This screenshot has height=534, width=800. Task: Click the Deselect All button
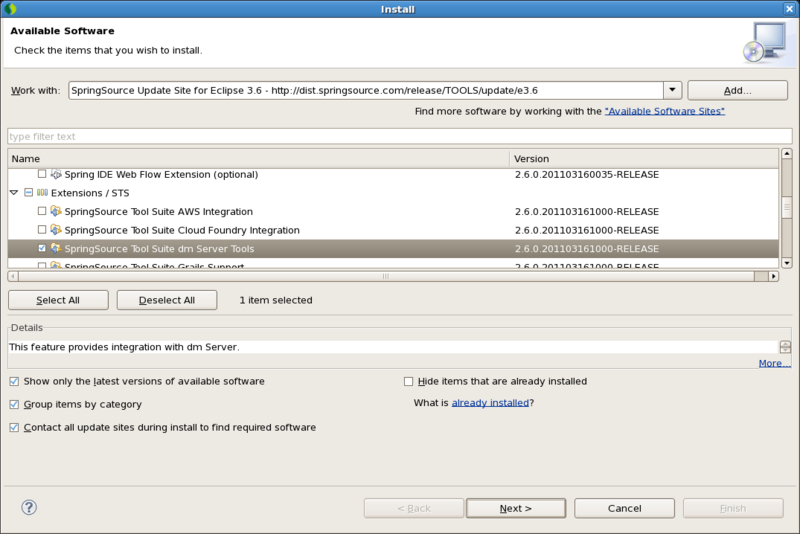(167, 300)
